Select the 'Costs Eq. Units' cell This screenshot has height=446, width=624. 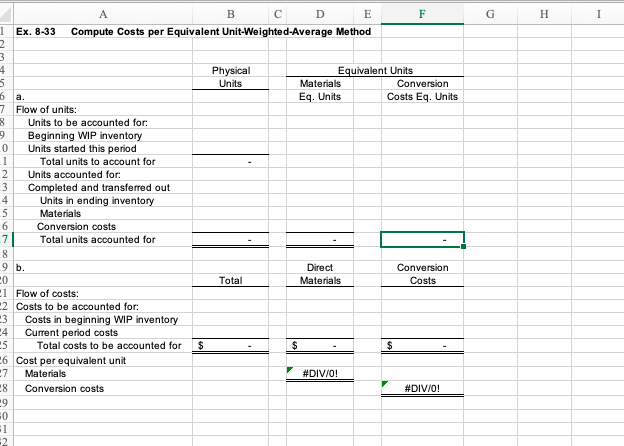pos(422,96)
